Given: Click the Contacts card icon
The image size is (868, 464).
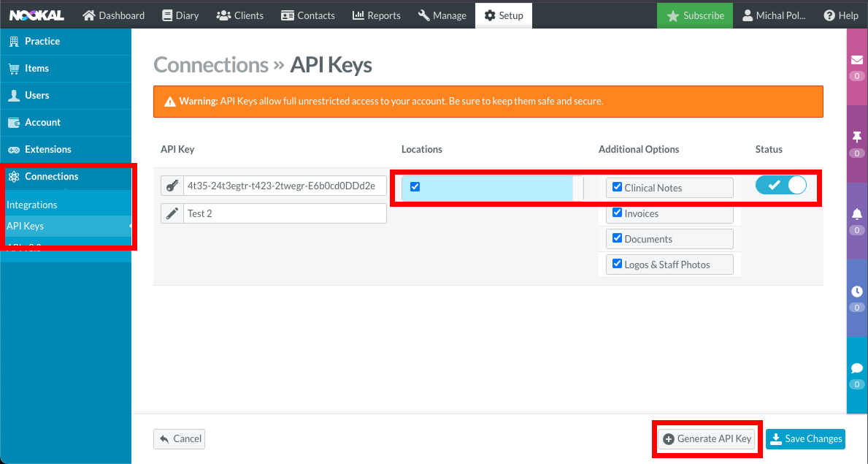Looking at the screenshot, I should (288, 15).
